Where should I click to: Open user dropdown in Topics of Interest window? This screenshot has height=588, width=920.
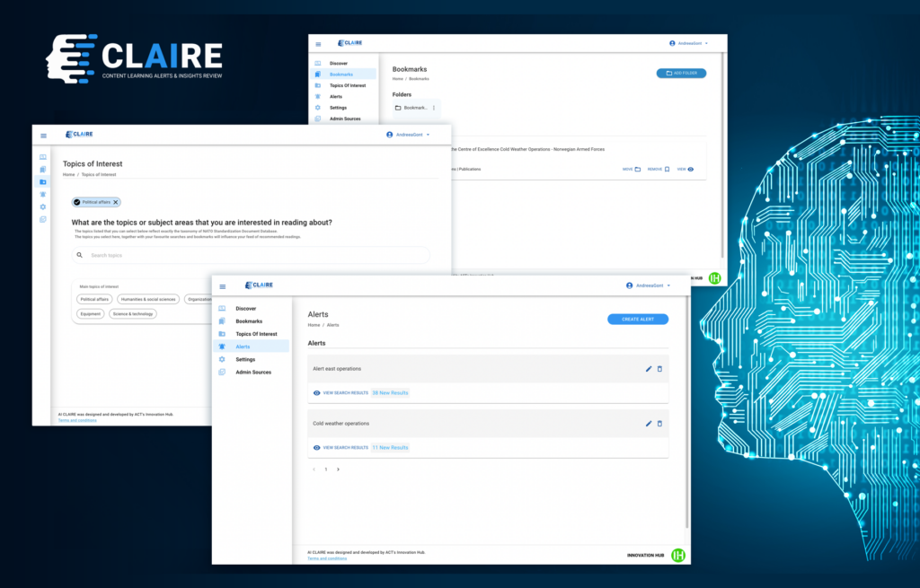[409, 135]
